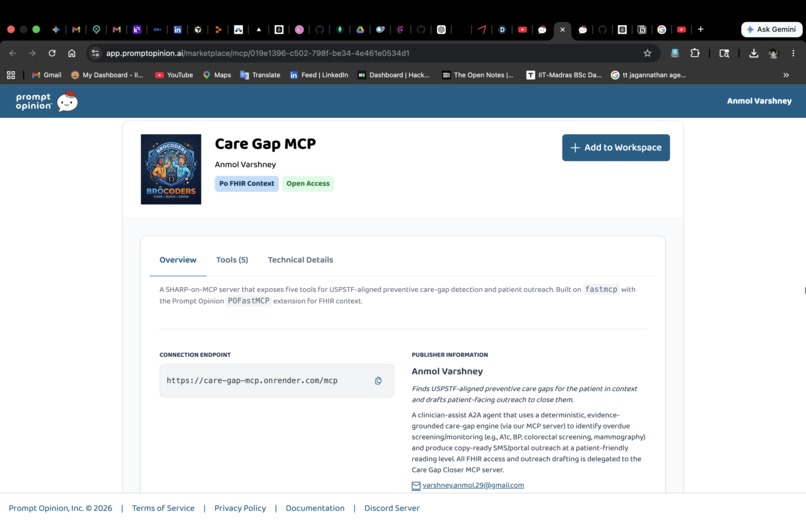
Task: Click the Prompt Opinion logo in header
Action: (46, 101)
